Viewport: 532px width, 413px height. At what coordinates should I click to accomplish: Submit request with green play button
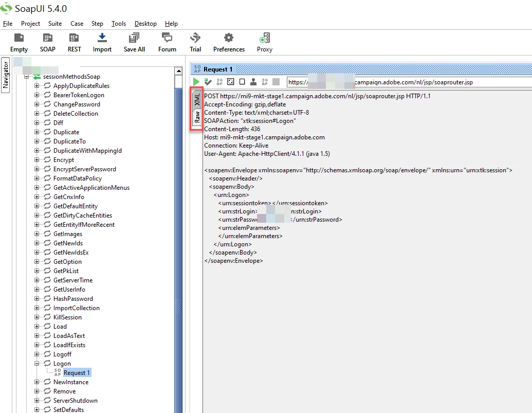pyautogui.click(x=196, y=82)
